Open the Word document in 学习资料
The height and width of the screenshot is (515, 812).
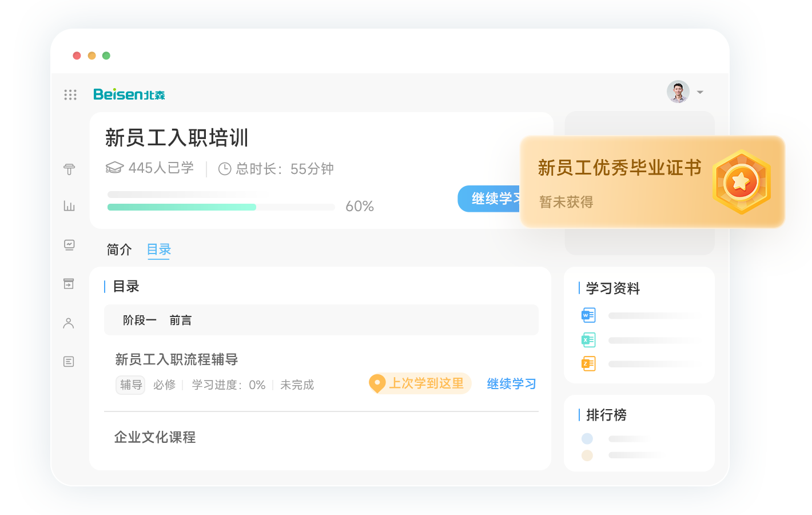pyautogui.click(x=588, y=315)
